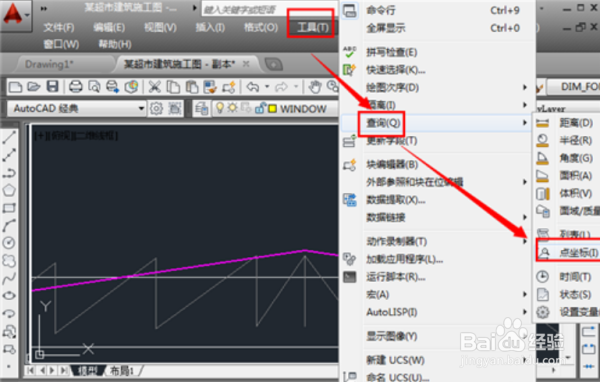600x382 pixels.
Task: Expand the Redo history dropdown arrow
Action: click(x=296, y=87)
